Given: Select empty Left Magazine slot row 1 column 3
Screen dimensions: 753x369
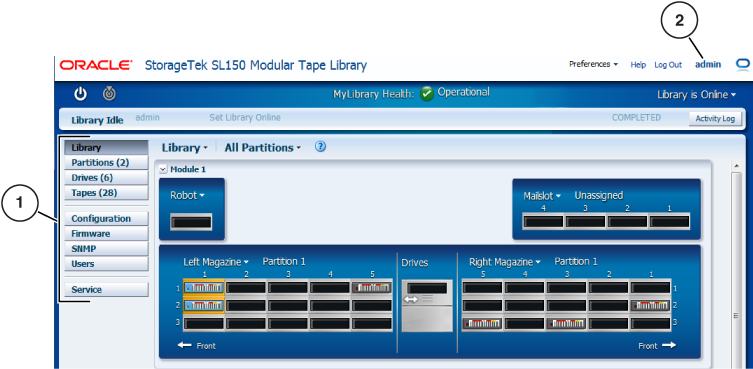Looking at the screenshot, I should (x=288, y=287).
